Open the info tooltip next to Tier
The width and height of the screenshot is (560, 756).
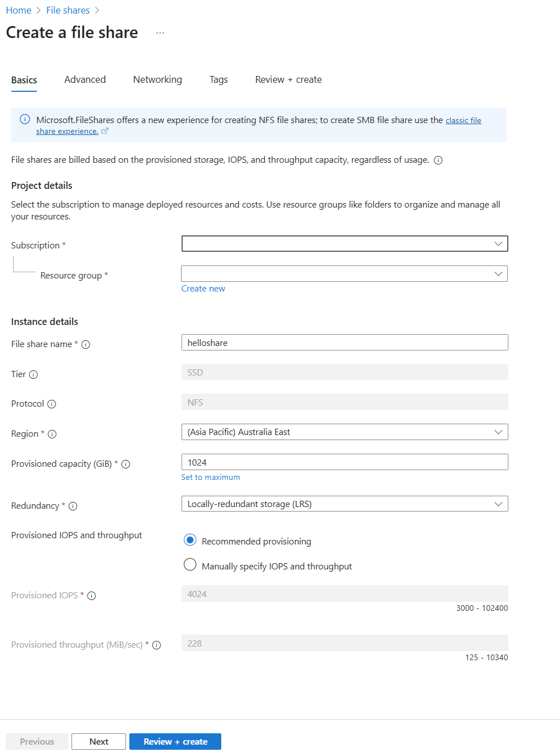pyautogui.click(x=34, y=374)
